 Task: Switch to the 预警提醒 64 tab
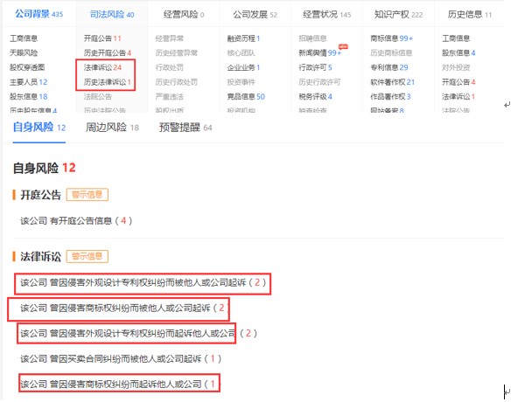click(x=185, y=128)
